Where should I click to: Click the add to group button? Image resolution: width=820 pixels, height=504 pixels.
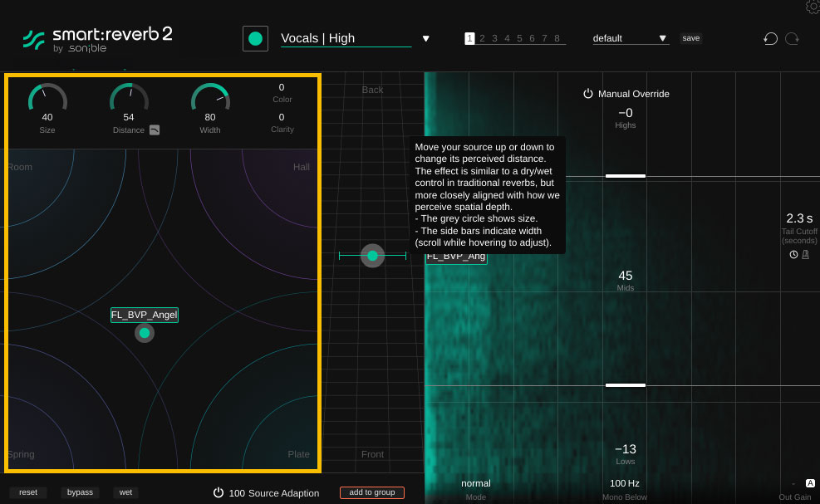tap(372, 492)
